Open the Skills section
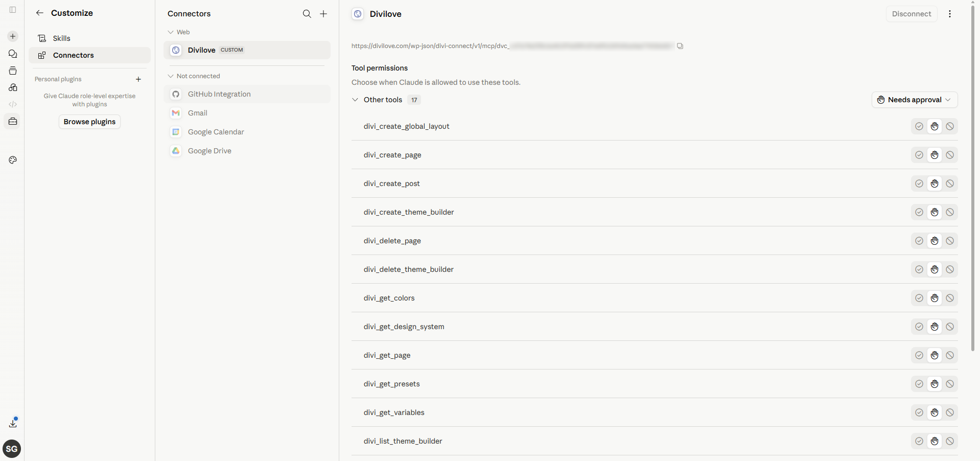 [89, 38]
